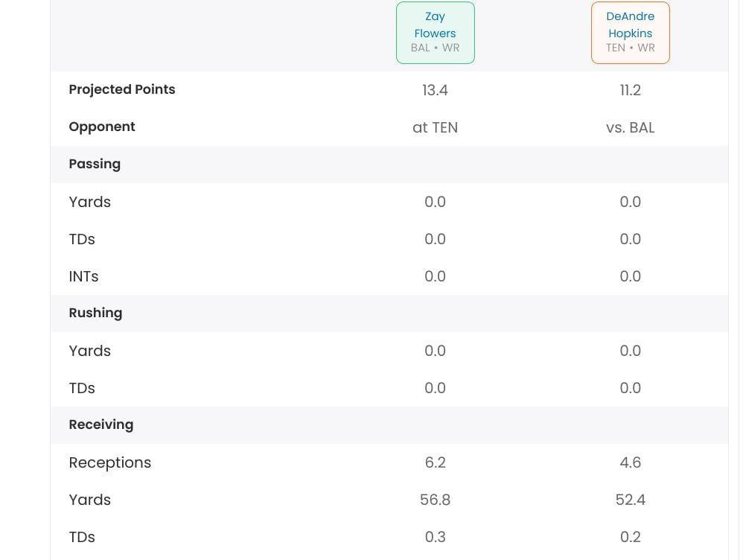Select Hopkins' 4.6 receptions value
This screenshot has height=560, width=746.
point(630,462)
